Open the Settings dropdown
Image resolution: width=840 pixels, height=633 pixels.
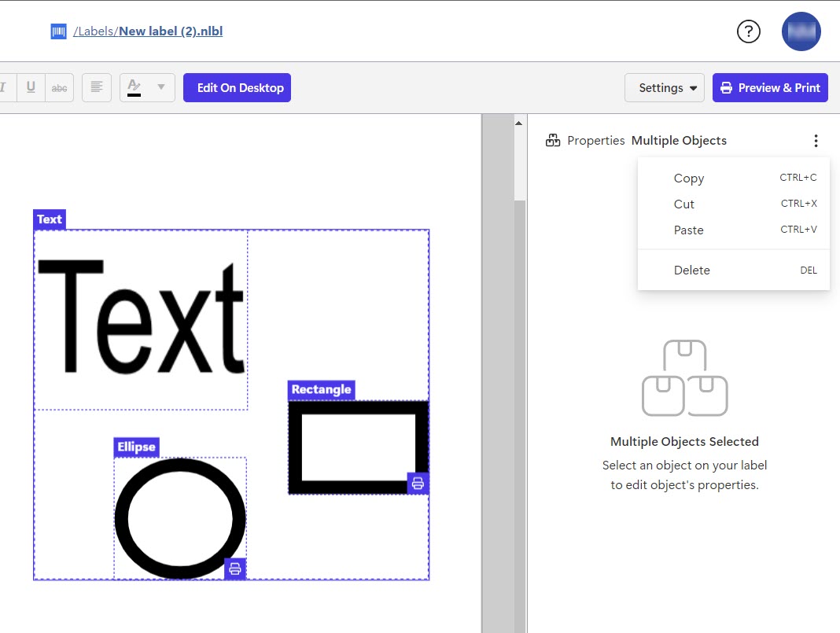point(665,87)
